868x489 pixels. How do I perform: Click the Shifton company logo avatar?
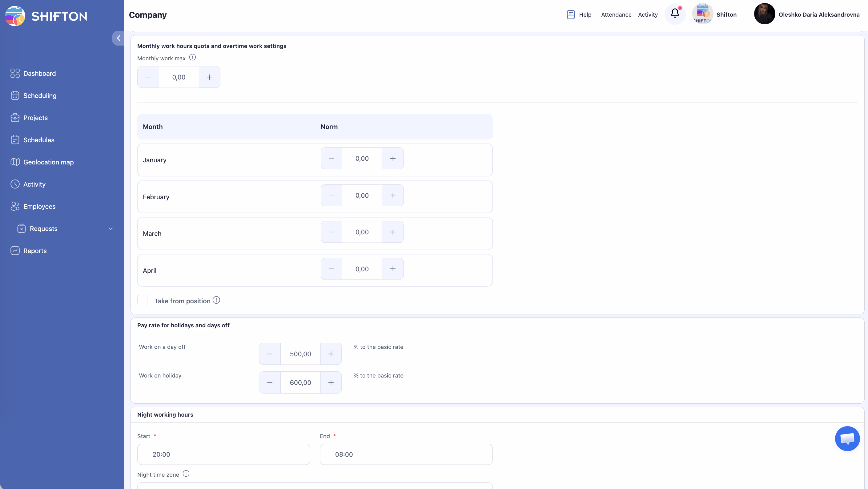[702, 14]
